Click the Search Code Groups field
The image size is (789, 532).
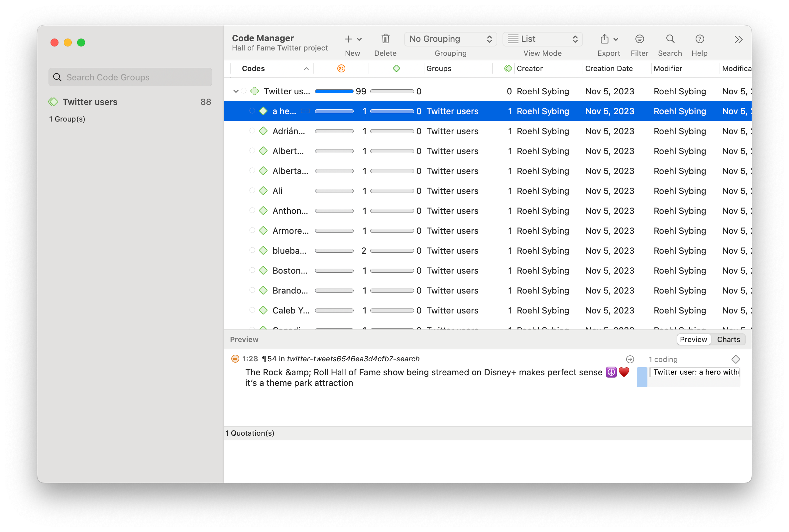click(130, 77)
